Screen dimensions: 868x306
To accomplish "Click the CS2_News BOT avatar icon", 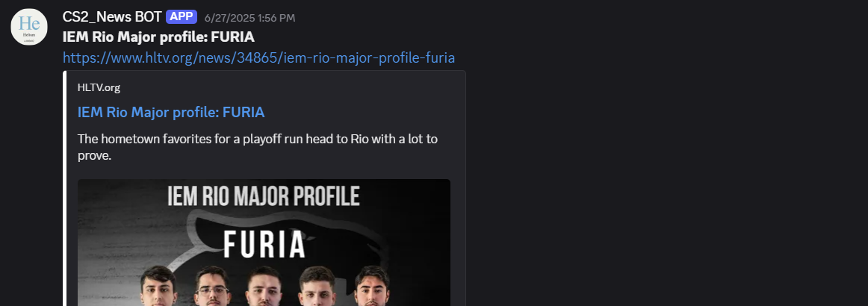I will click(x=28, y=27).
